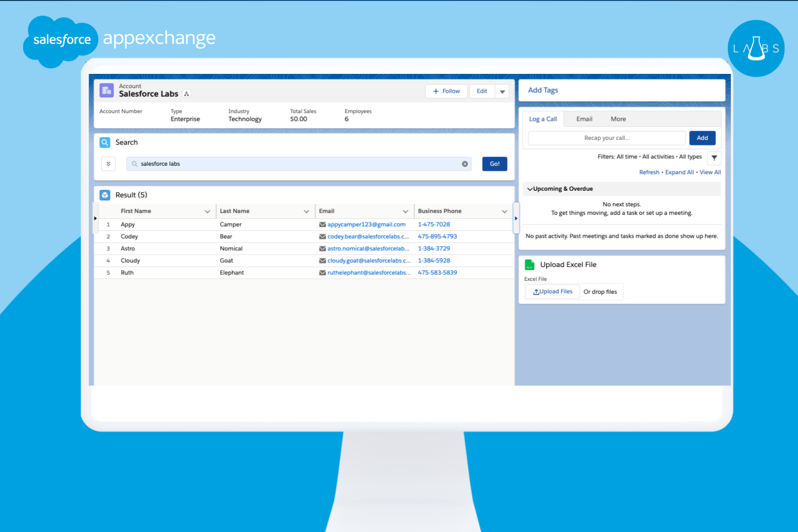Screen dimensions: 798x532
Task: Open the dropdown arrow next to Edit
Action: 502,91
